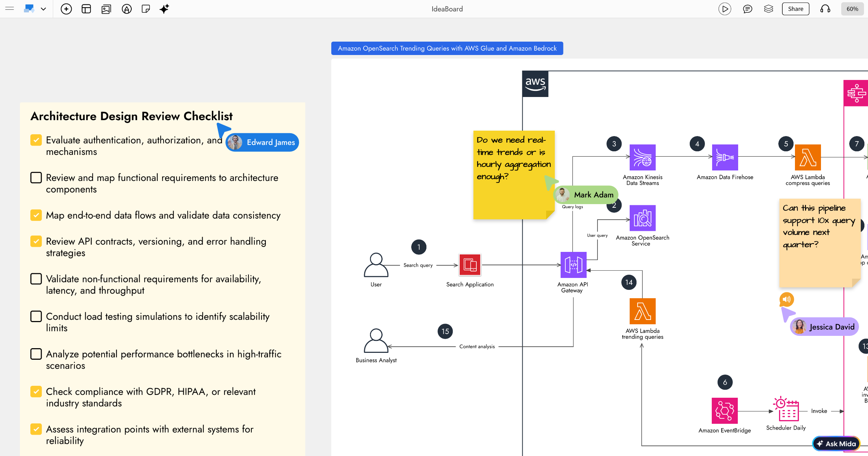Click the board logo icon

[x=29, y=9]
